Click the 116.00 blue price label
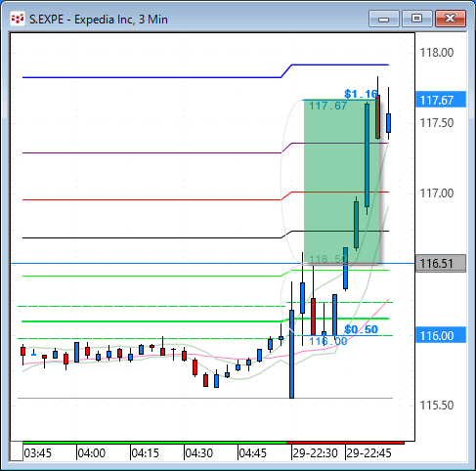476x471 pixels. [441, 335]
